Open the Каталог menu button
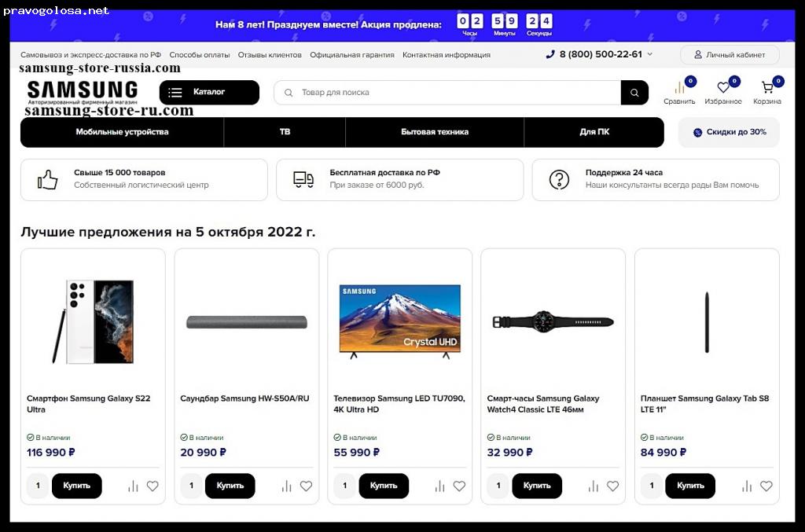 [x=209, y=93]
